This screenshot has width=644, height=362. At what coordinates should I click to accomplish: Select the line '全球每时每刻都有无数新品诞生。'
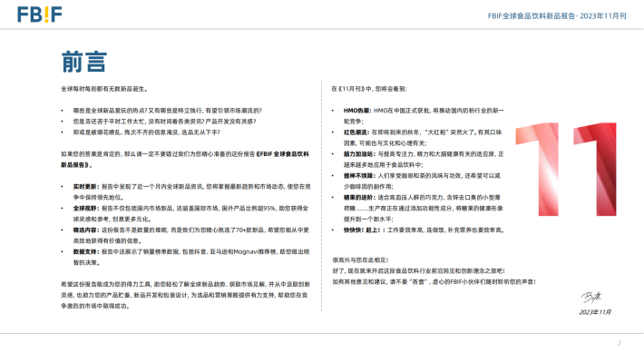click(104, 89)
